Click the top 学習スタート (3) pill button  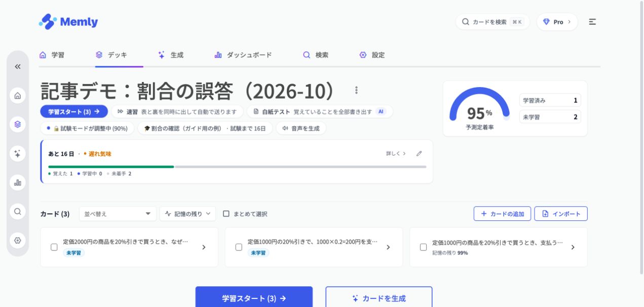click(x=74, y=111)
